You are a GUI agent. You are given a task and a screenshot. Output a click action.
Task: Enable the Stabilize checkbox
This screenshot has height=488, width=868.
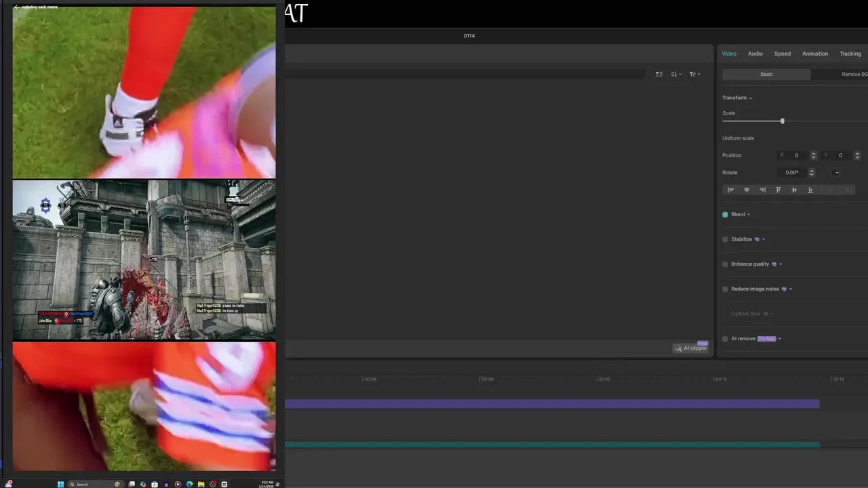(725, 239)
